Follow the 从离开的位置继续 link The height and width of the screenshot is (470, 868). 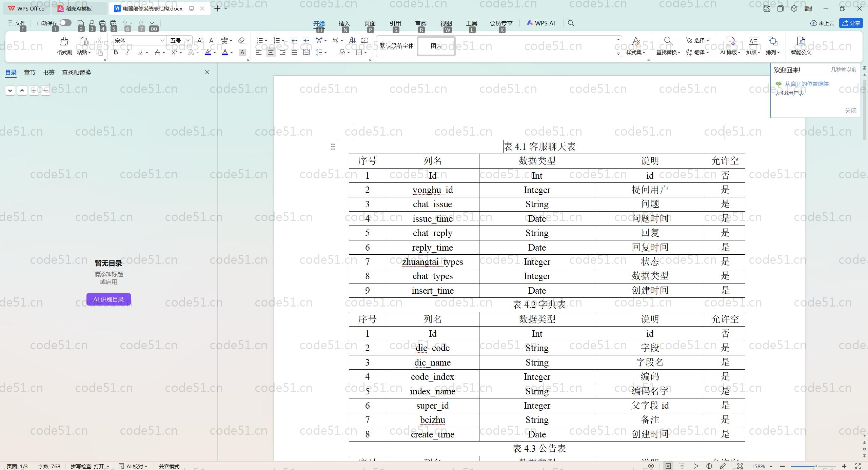pyautogui.click(x=807, y=83)
